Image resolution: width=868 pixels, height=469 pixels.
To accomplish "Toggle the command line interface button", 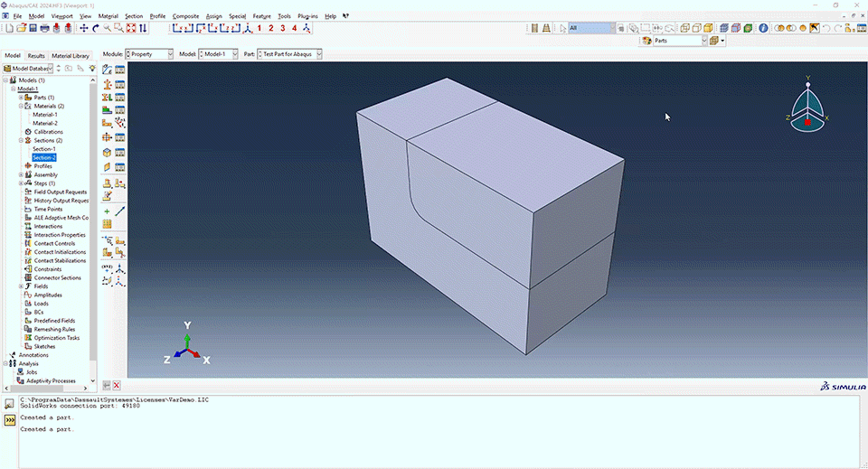I will [x=10, y=419].
